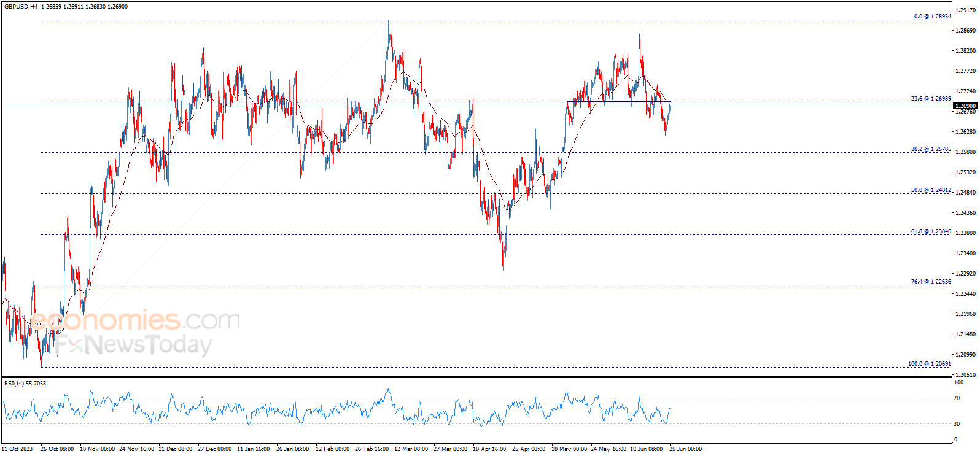Click the economies.com watermark logo
Viewport: 980px width, 456px height.
click(134, 320)
